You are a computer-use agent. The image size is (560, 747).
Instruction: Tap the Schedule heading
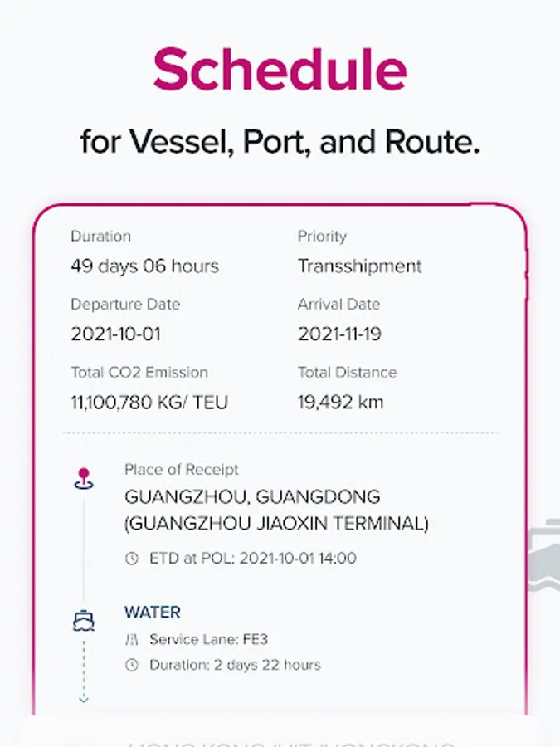pyautogui.click(x=280, y=69)
